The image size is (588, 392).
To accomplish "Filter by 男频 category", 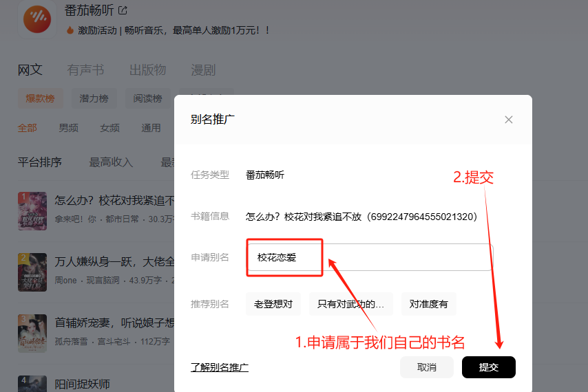I will click(x=69, y=128).
